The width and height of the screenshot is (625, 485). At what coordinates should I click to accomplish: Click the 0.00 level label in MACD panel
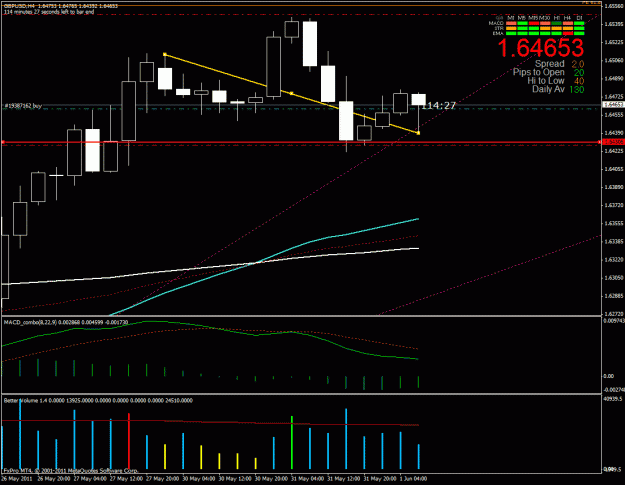(609, 376)
